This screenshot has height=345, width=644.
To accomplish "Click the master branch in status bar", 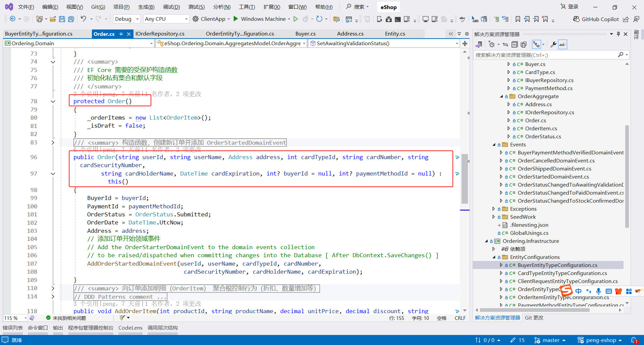I will coord(550,340).
